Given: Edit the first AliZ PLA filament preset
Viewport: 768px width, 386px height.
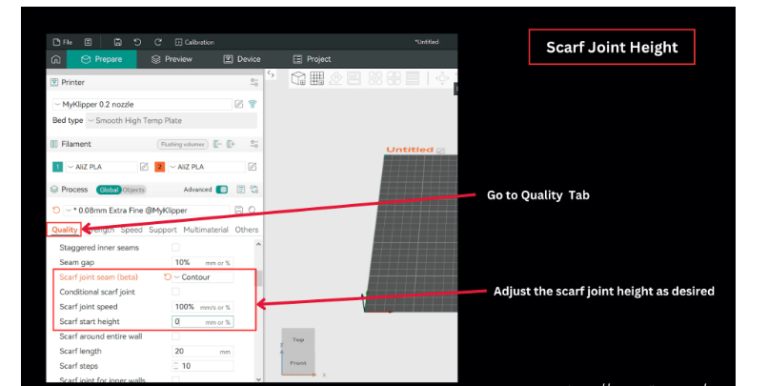Looking at the screenshot, I should pyautogui.click(x=144, y=167).
